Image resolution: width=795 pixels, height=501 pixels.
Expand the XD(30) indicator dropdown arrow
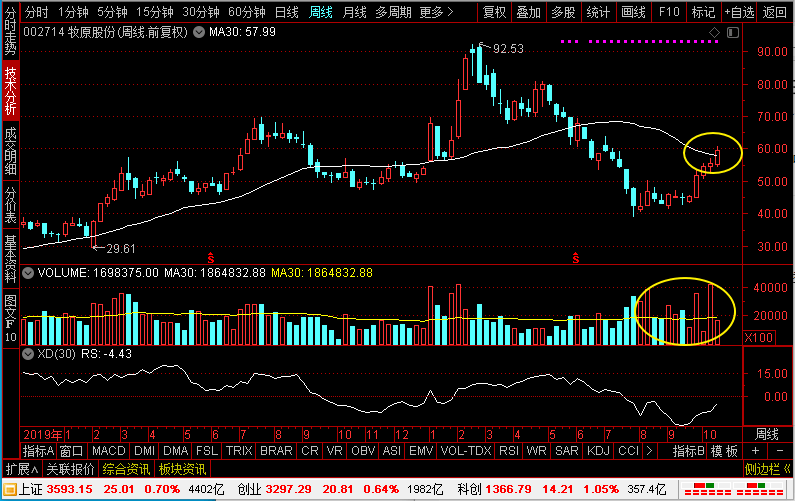(28, 353)
